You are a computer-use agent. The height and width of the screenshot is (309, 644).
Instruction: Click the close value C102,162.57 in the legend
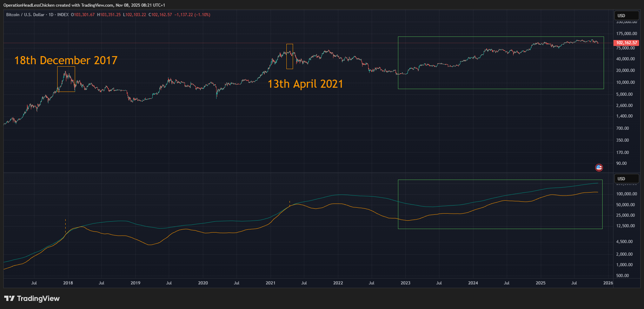[160, 15]
